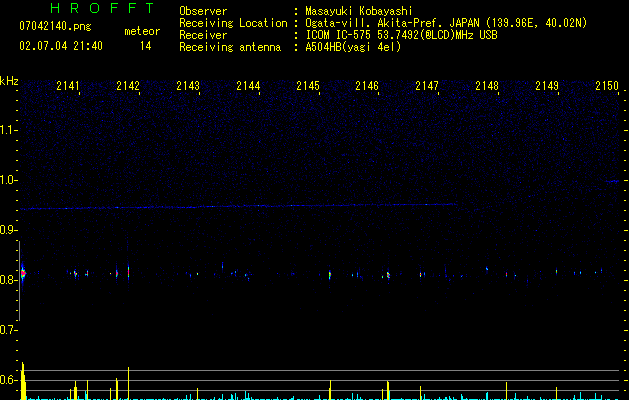629x400 pixels.
Task: Click the horizontal carrier line near 0.95 kHz
Action: (239, 207)
